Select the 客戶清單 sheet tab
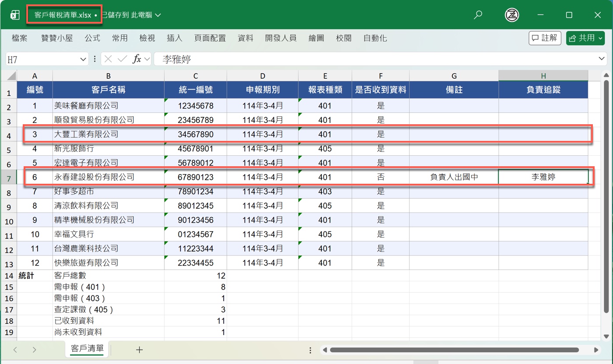 [87, 349]
